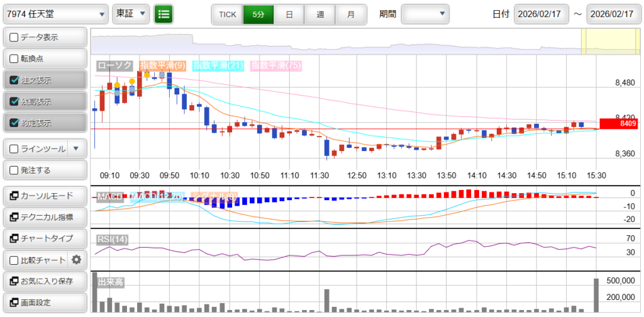Toggle the 転換点 checkbox
The width and height of the screenshot is (644, 317).
(x=14, y=58)
